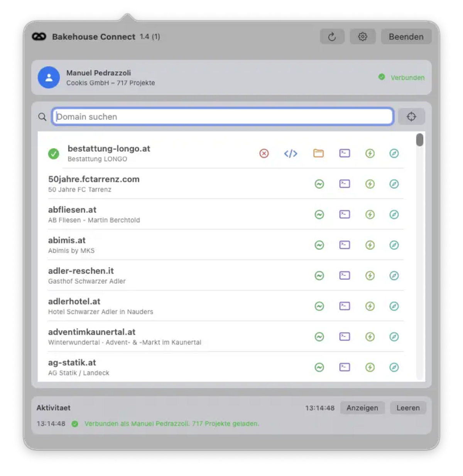
Task: Click the version 1.4 (1) label
Action: [x=150, y=37]
